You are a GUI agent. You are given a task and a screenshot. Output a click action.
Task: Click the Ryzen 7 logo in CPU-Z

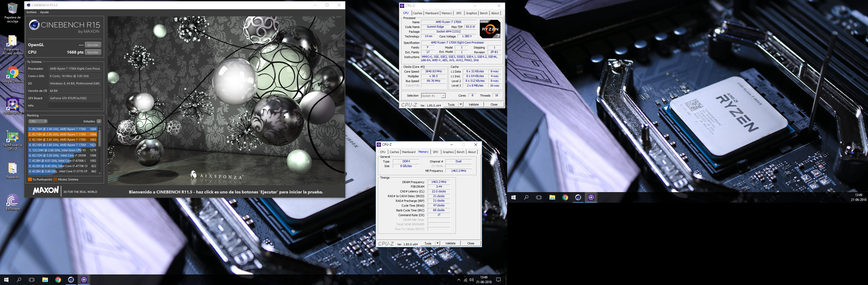pyautogui.click(x=490, y=29)
